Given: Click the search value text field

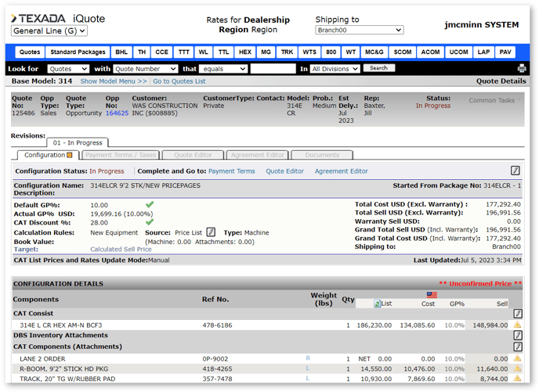Looking at the screenshot, I should (273, 69).
